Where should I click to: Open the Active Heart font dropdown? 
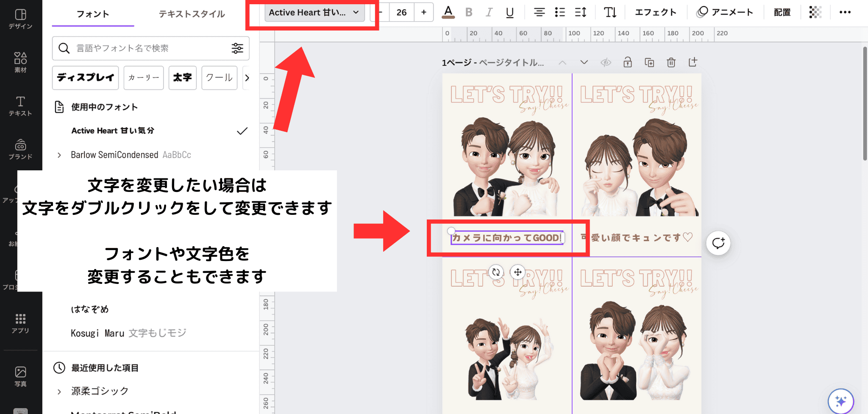pyautogui.click(x=314, y=13)
